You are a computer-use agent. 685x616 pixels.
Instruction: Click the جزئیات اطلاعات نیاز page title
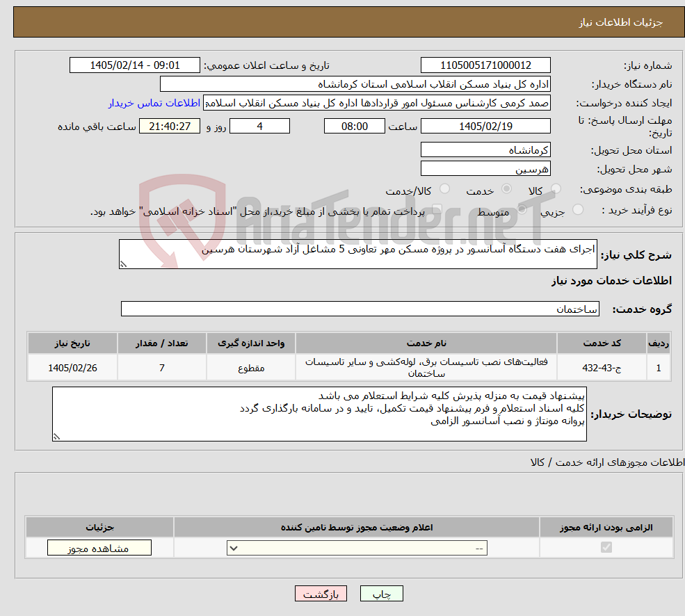tap(621, 22)
